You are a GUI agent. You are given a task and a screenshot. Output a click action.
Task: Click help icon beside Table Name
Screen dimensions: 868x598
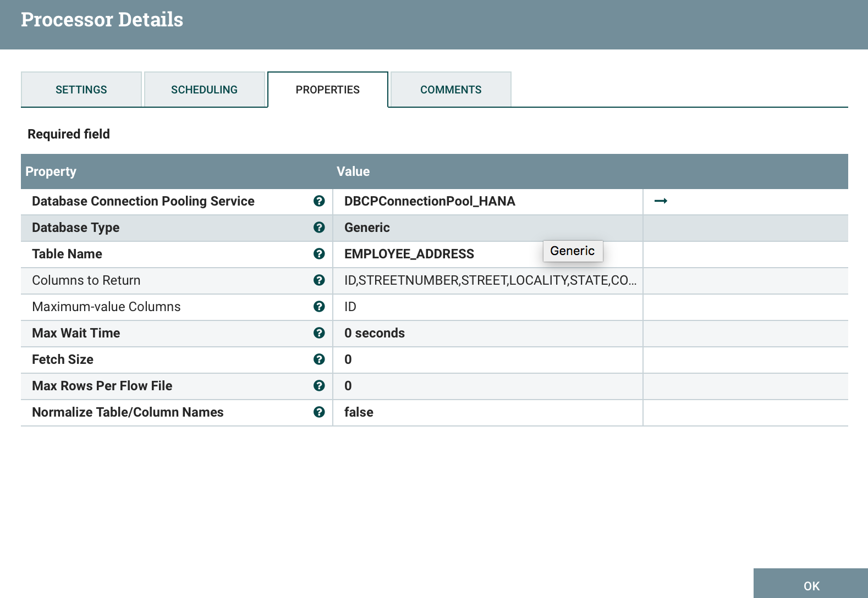tap(319, 254)
